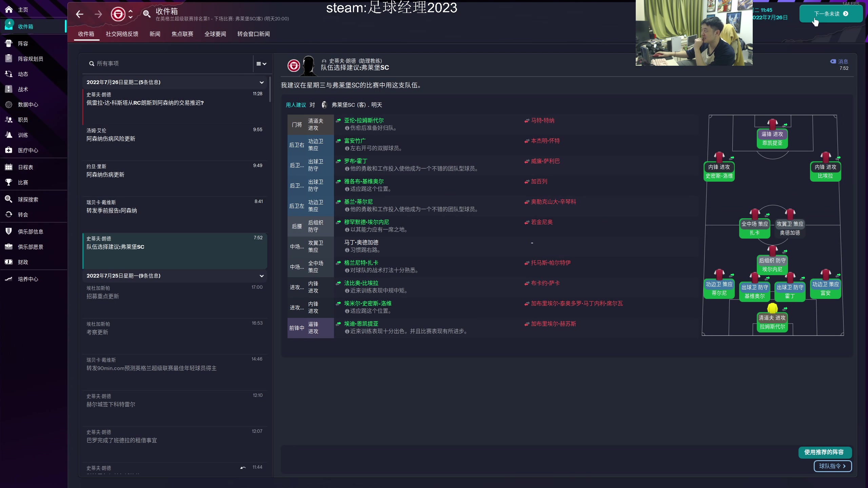Viewport: 868px width, 488px height.
Task: Expand the 球队指令 team instructions button
Action: click(833, 466)
